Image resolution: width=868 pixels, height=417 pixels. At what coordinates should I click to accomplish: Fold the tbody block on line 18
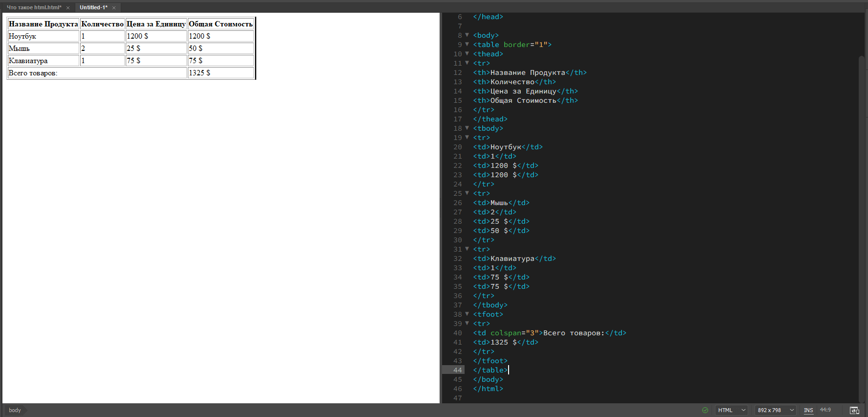tap(467, 128)
